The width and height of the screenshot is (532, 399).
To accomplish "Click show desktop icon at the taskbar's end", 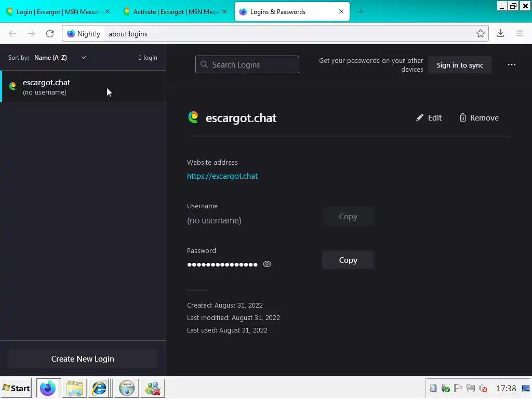I will (526, 388).
